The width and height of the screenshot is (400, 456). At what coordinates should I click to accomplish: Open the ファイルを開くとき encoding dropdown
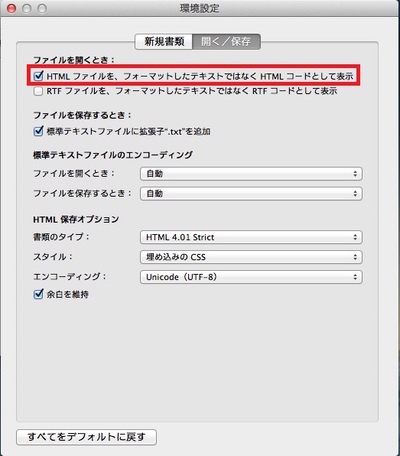click(x=251, y=174)
